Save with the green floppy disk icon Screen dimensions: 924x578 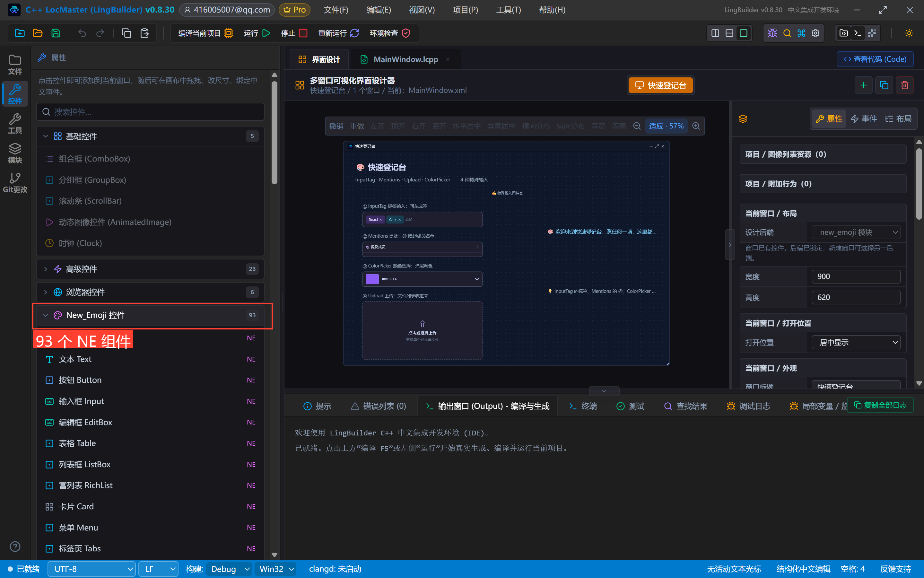[x=56, y=33]
